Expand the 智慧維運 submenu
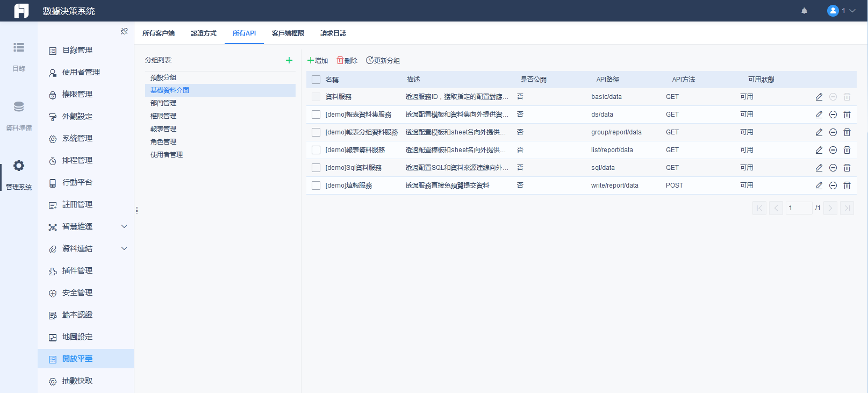The height and width of the screenshot is (393, 868). pos(124,226)
